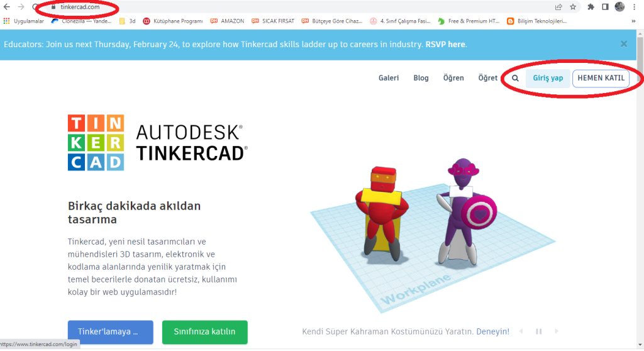The width and height of the screenshot is (644, 351).
Task: Dismiss the educators banner with X
Action: pos(624,44)
